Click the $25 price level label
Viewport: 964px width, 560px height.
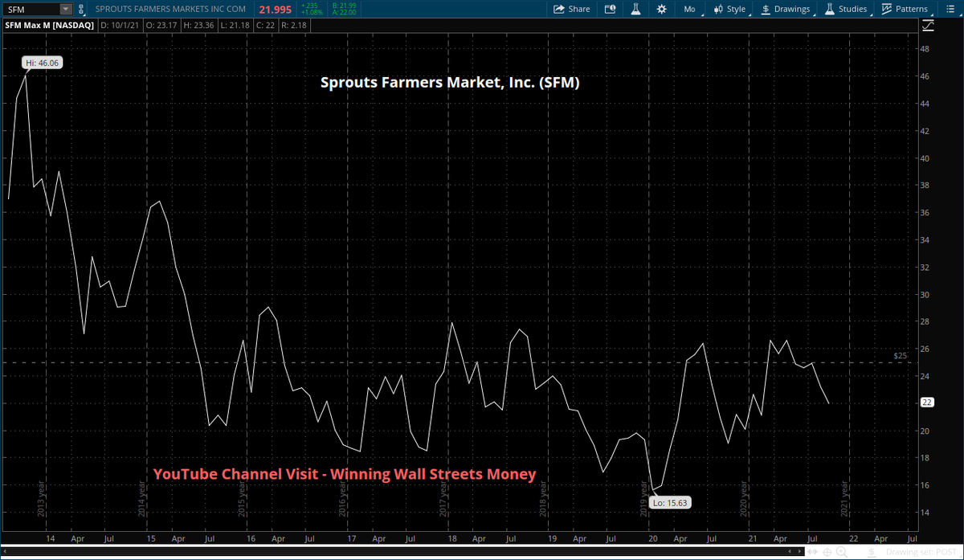[x=900, y=355]
